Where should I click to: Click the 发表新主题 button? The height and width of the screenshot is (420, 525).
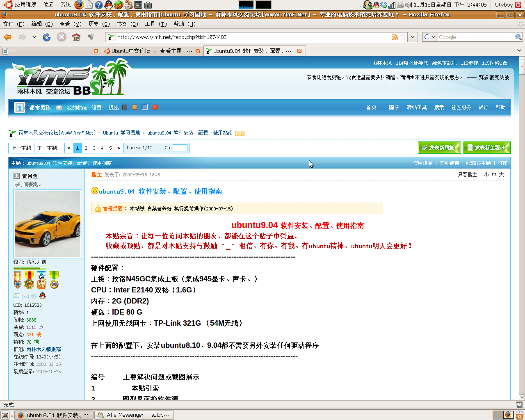coord(487,148)
